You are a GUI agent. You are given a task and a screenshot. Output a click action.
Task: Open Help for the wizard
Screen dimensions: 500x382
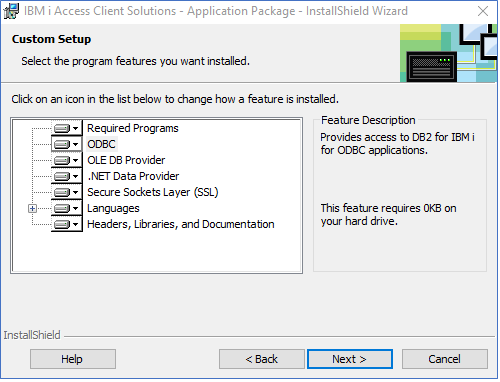73,359
